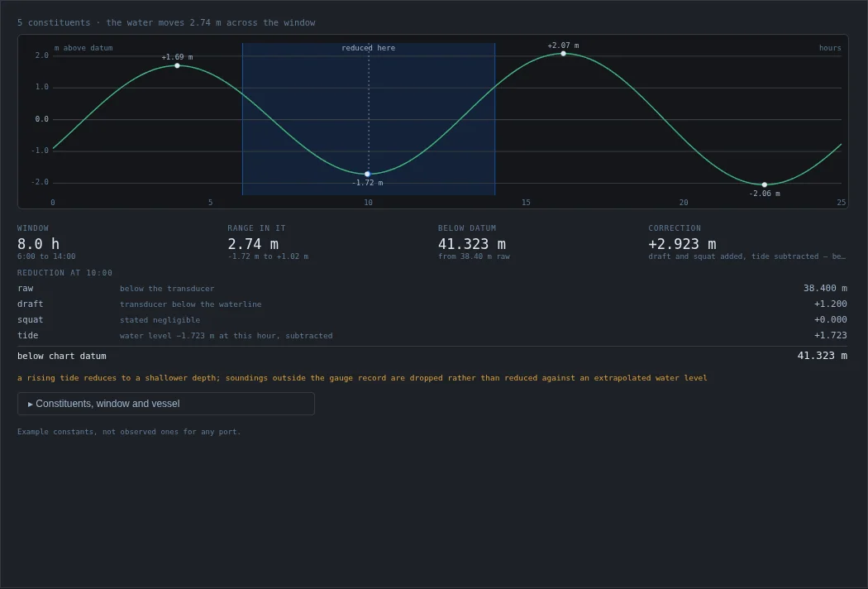Viewport: 868px width, 589px height.
Task: Click the "below chart datum" total row label
Action: click(x=61, y=357)
